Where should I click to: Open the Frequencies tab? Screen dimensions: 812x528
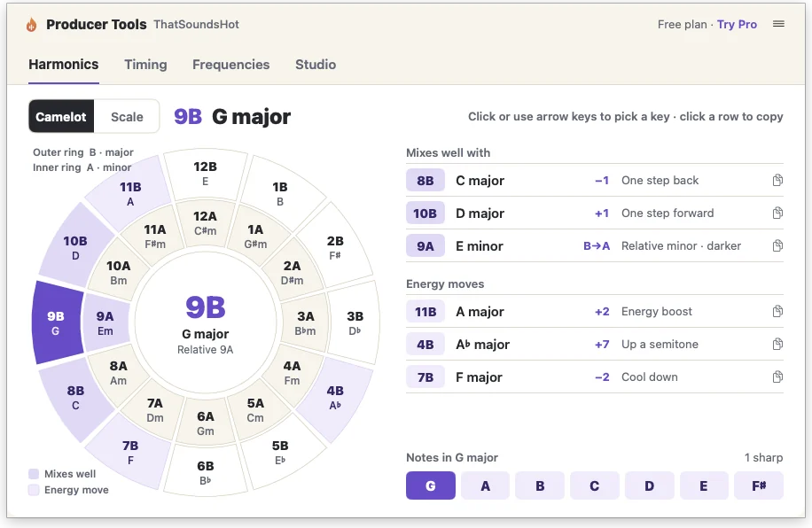point(231,64)
